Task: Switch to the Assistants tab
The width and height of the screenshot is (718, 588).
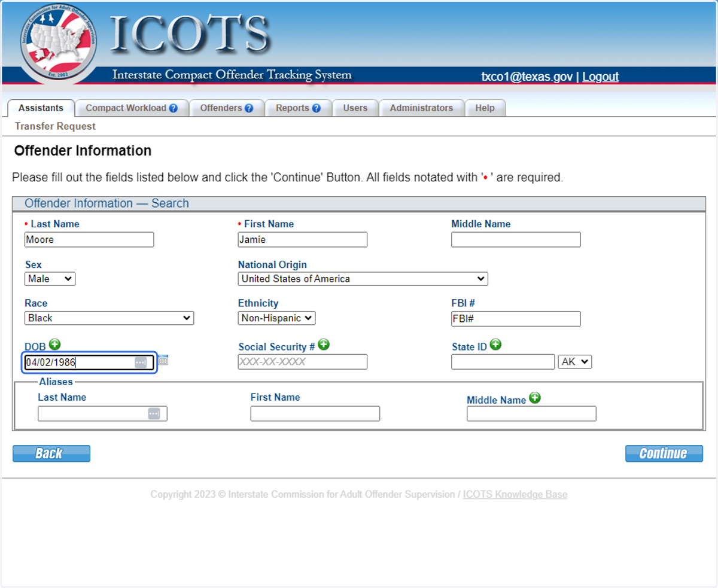Action: 41,108
